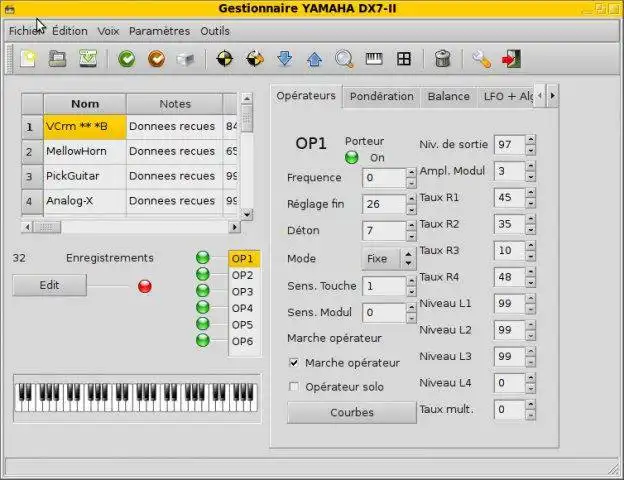Switch to the Pondération tab
This screenshot has width=624, height=480.
[382, 96]
